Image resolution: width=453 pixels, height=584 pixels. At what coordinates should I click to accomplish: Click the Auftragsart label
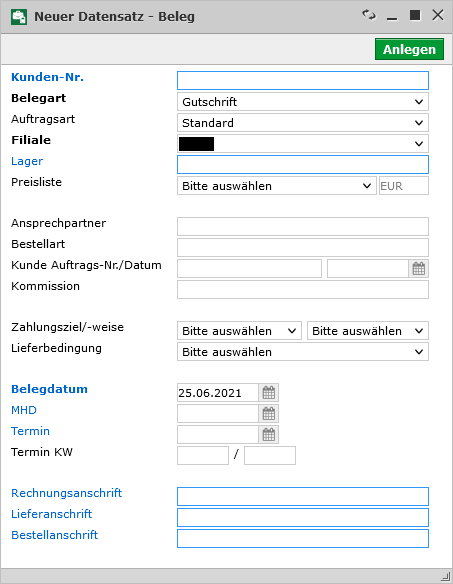coord(43,119)
